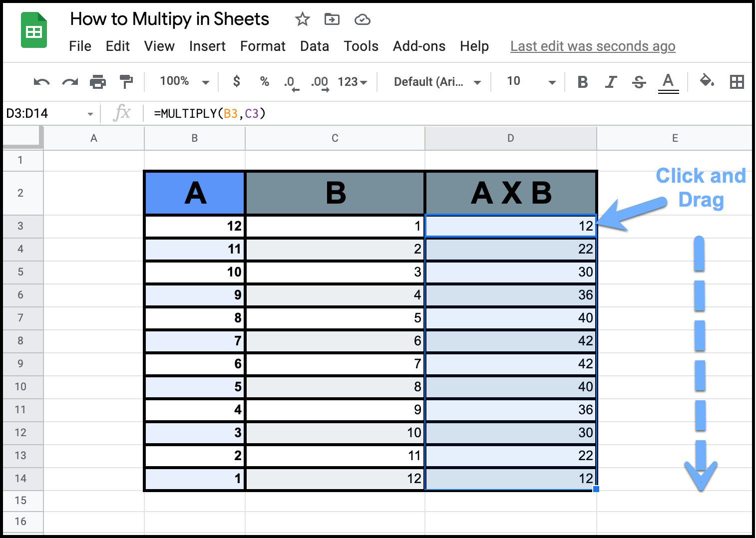The image size is (756, 538).
Task: Toggle bold formatting
Action: [x=582, y=81]
